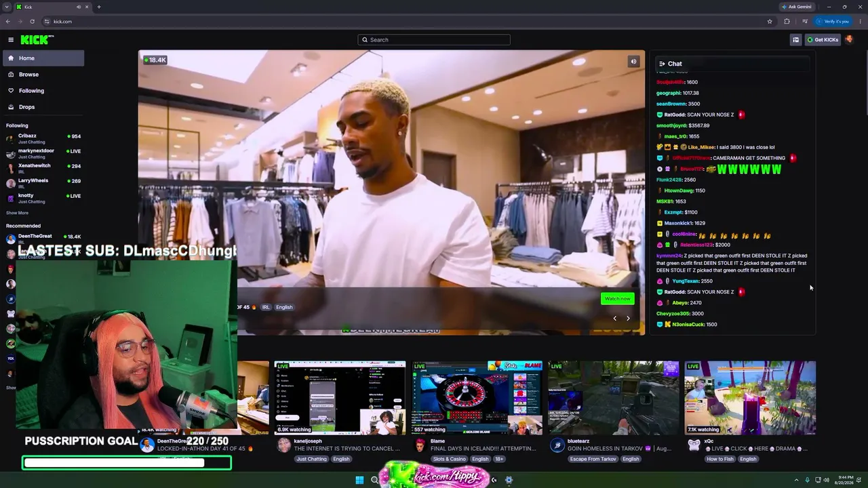
Task: Click username Chevyzoe305 in chat
Action: point(672,314)
